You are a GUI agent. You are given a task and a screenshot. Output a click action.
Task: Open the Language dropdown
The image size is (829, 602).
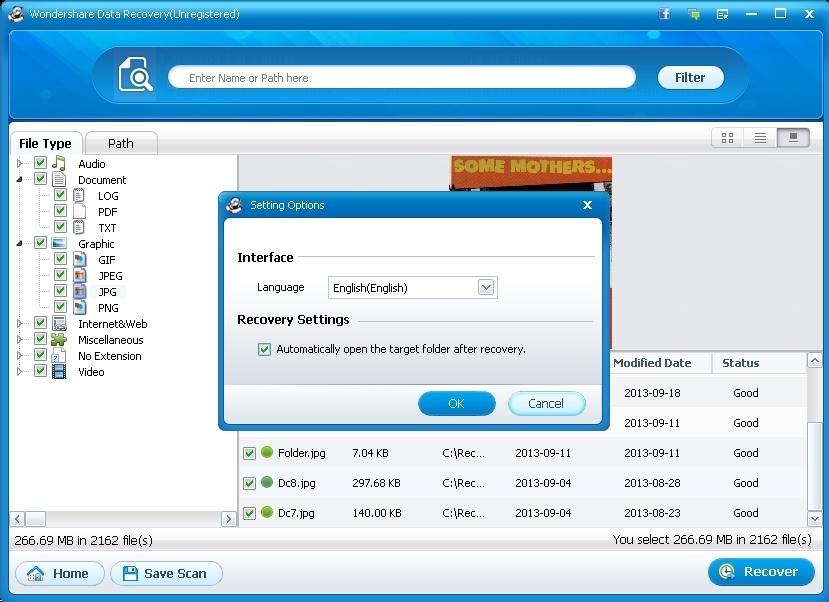pos(486,287)
